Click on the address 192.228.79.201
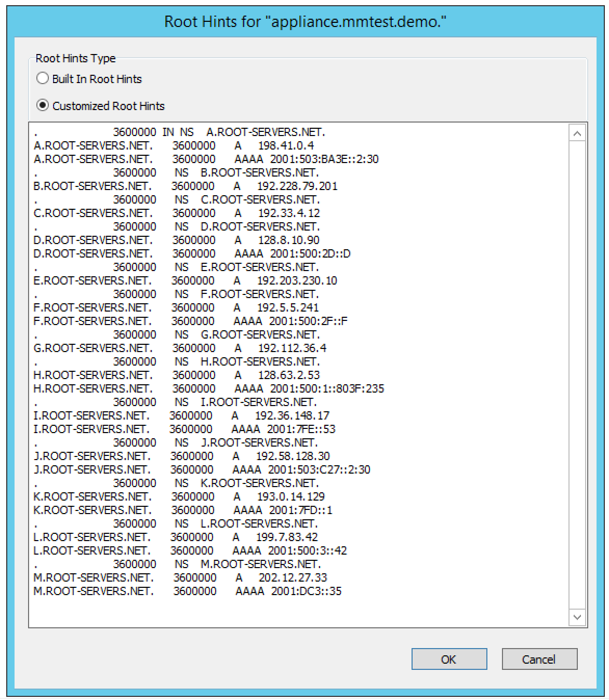Image resolution: width=609 pixels, height=700 pixels. click(297, 186)
